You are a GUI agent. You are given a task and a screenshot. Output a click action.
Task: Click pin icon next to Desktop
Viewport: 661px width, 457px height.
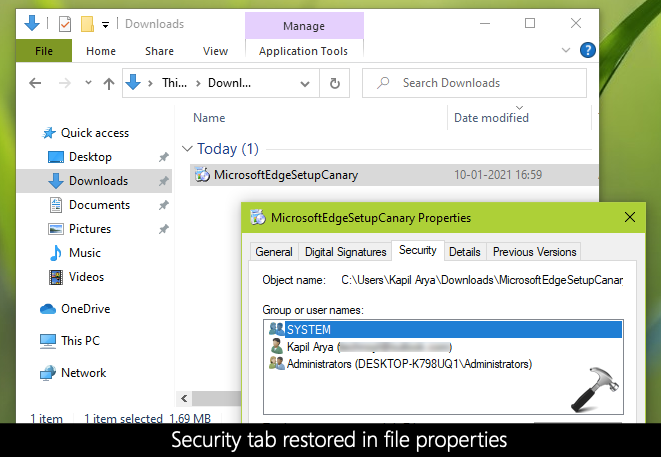tap(164, 157)
